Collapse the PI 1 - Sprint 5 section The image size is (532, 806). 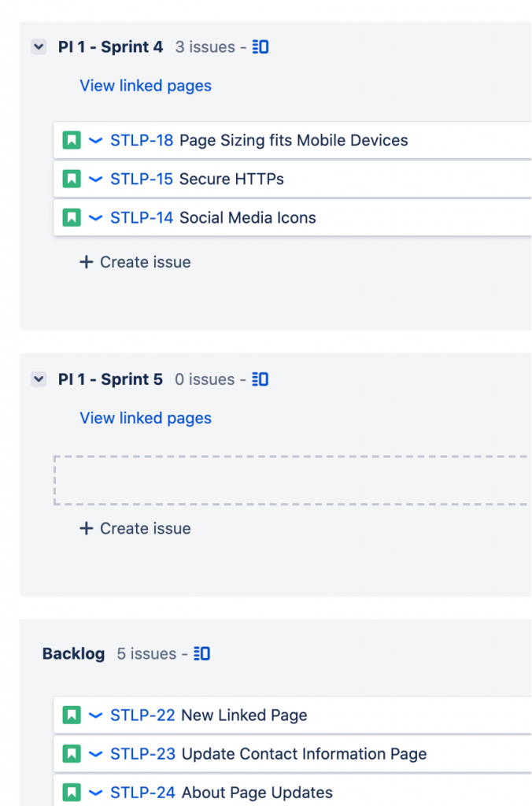(39, 379)
